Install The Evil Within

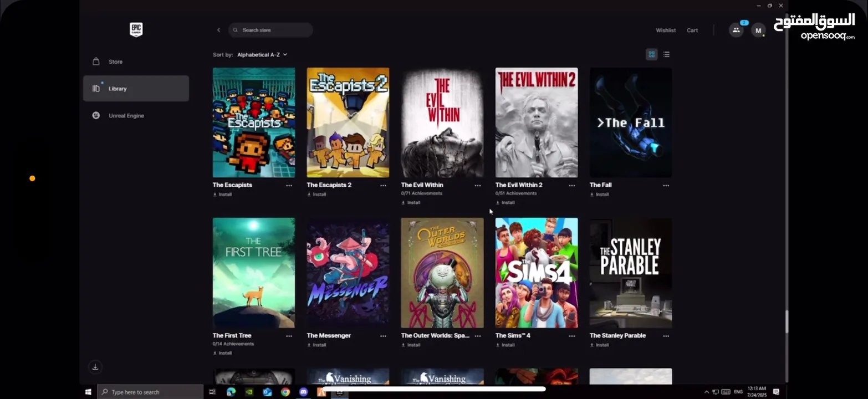point(411,203)
